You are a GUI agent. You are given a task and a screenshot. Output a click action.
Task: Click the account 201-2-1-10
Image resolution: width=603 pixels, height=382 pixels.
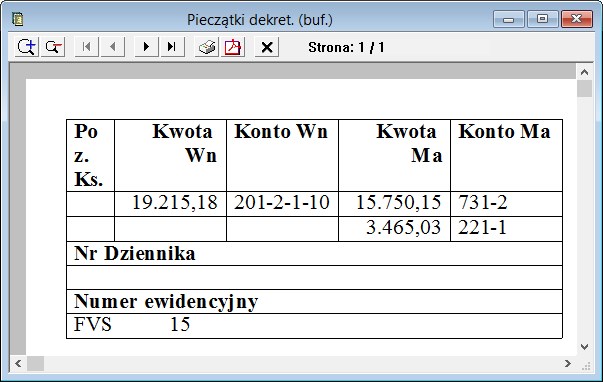click(x=282, y=202)
